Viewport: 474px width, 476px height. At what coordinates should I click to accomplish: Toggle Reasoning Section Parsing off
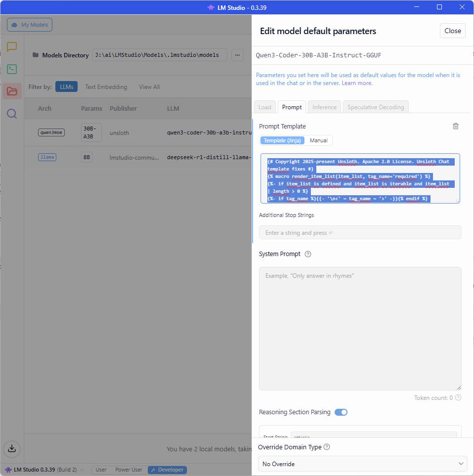click(x=341, y=412)
